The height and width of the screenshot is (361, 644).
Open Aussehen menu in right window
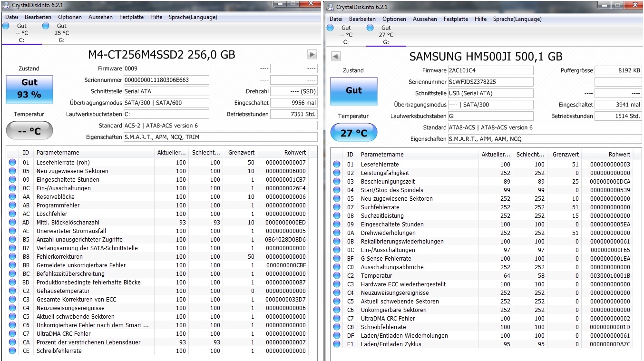(425, 19)
